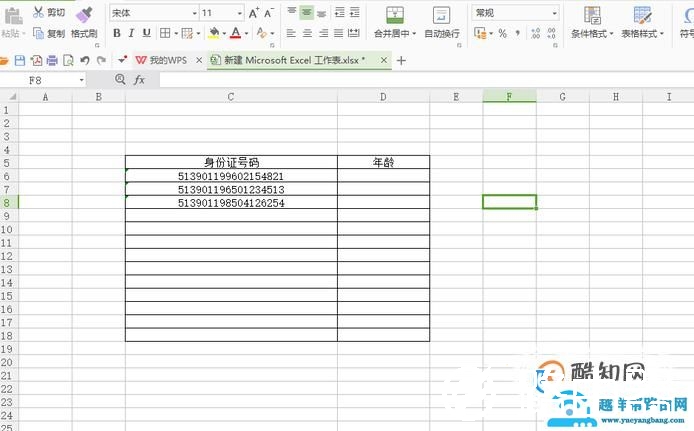Screen dimensions: 694x431
Task: Click the Save floppy disk icon
Action: 20,60
